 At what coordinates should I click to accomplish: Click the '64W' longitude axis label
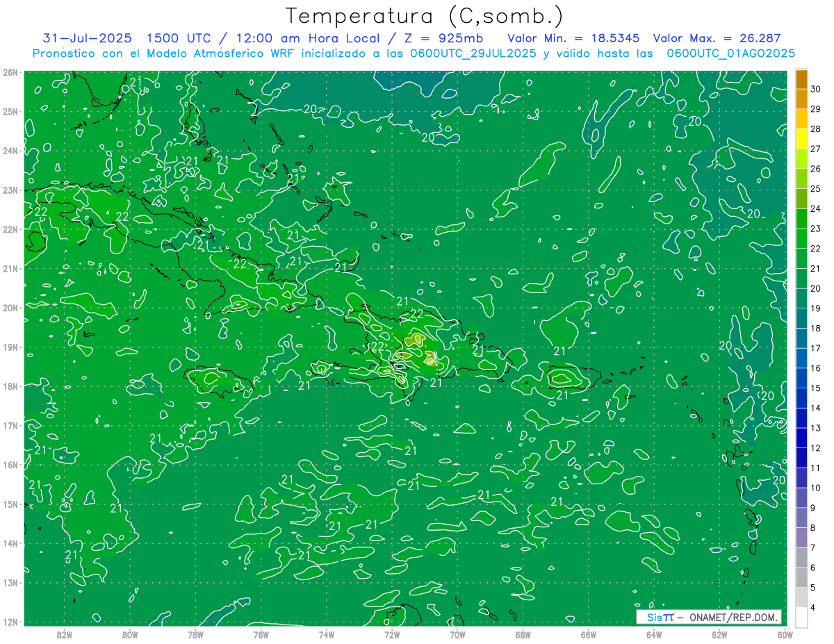click(x=654, y=634)
